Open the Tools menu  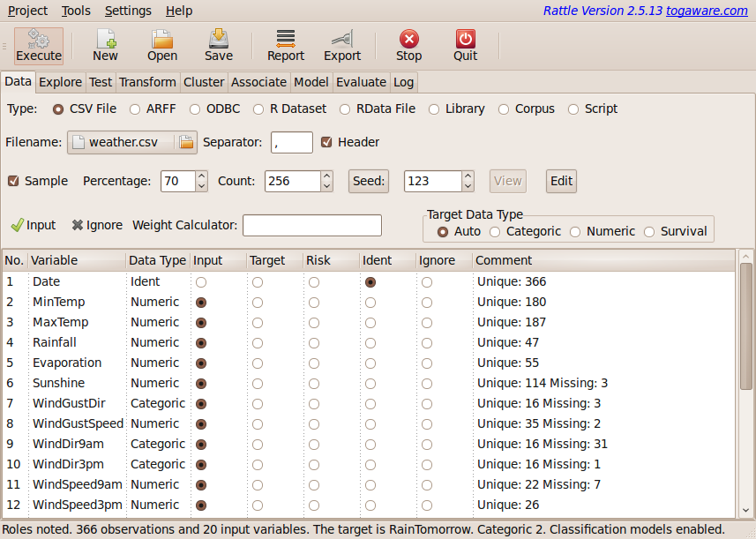(x=75, y=11)
